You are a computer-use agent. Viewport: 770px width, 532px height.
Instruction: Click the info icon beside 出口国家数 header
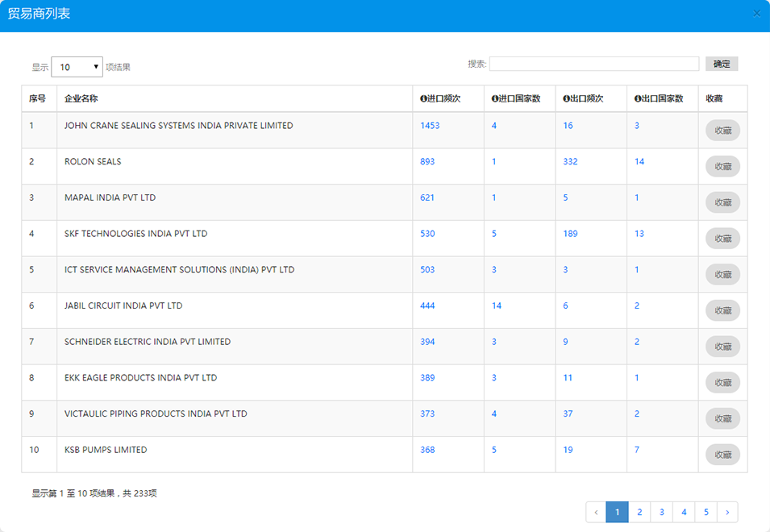[638, 98]
